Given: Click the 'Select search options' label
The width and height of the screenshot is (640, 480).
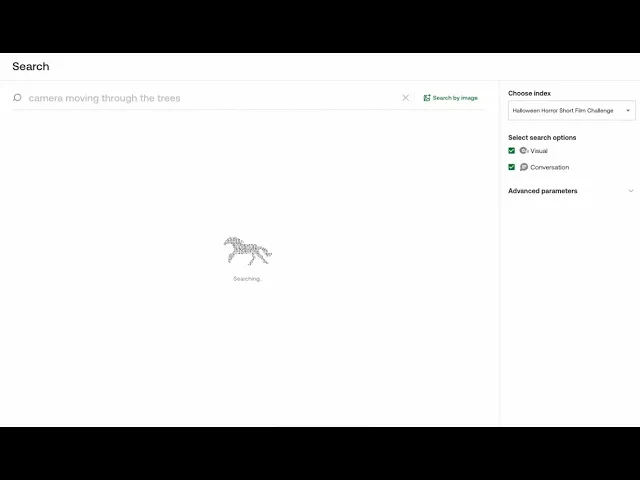Looking at the screenshot, I should [x=542, y=138].
